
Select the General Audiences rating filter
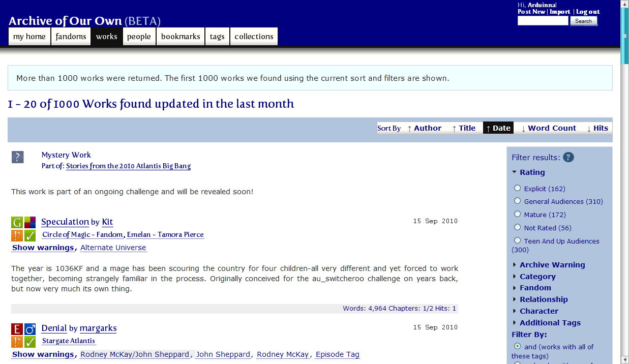pos(518,201)
